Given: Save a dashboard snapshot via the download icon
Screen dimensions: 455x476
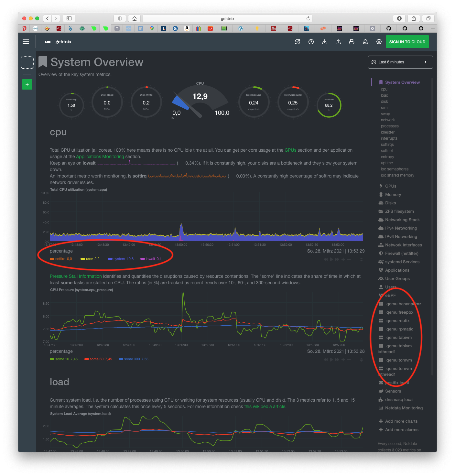Looking at the screenshot, I should pyautogui.click(x=325, y=42).
